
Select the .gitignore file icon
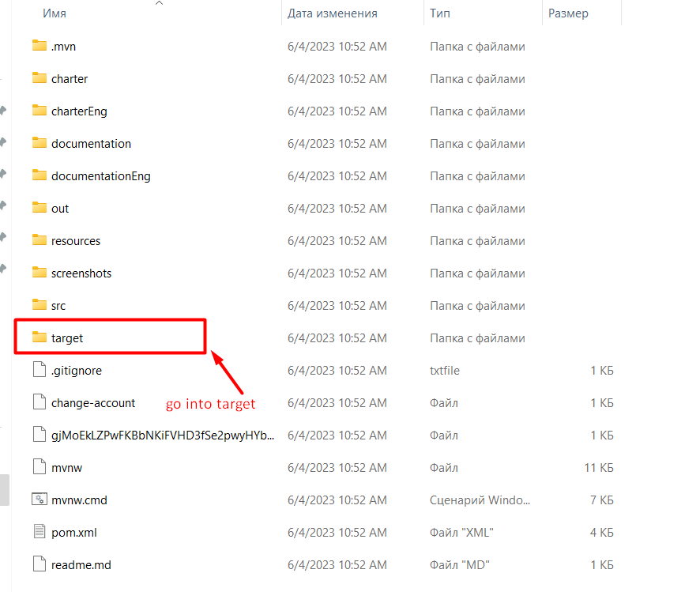40,370
